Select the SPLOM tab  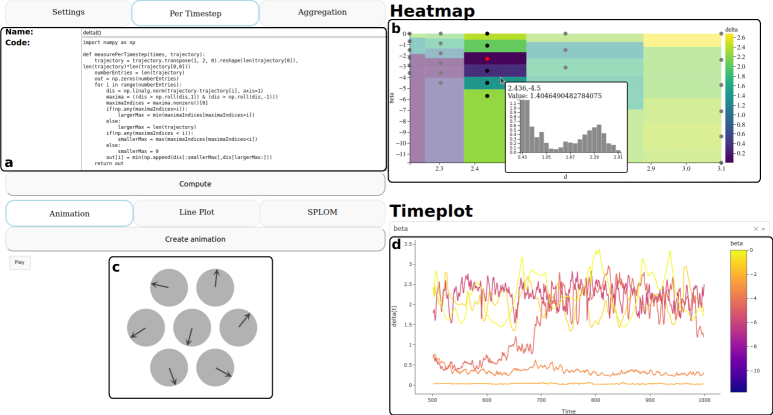click(322, 212)
